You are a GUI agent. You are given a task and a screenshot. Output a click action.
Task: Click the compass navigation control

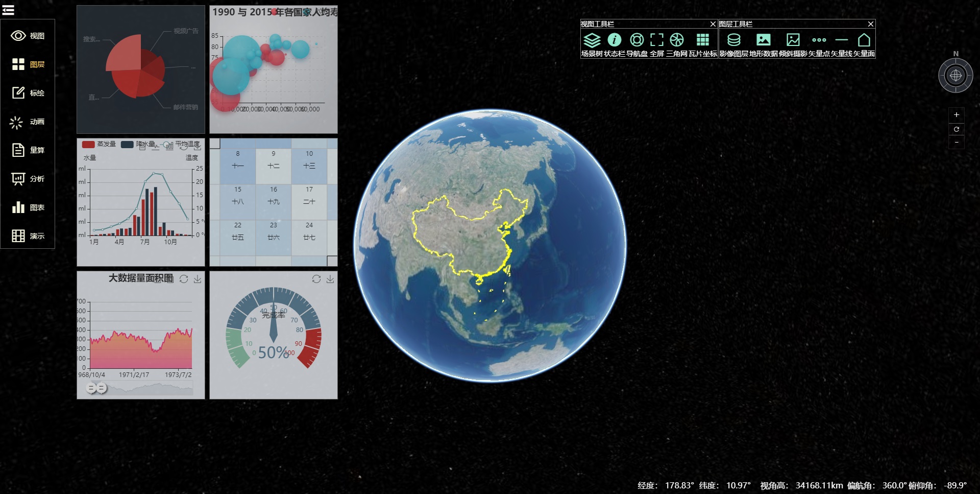click(956, 76)
